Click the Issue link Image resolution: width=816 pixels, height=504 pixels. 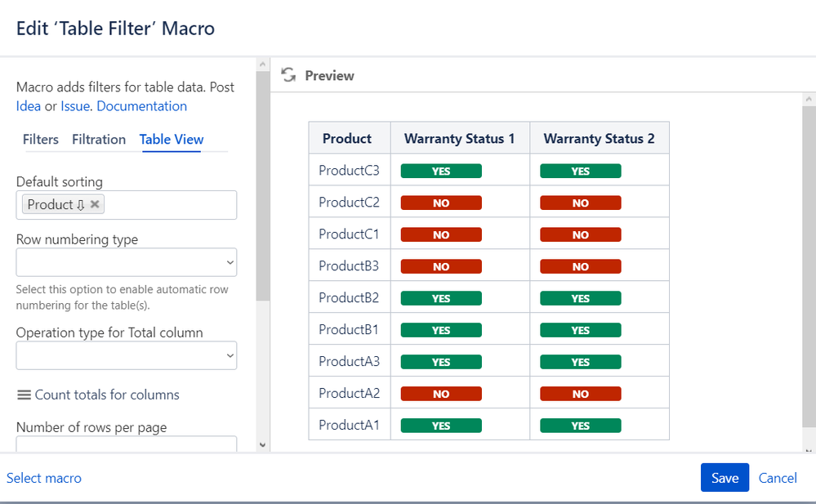pos(75,106)
